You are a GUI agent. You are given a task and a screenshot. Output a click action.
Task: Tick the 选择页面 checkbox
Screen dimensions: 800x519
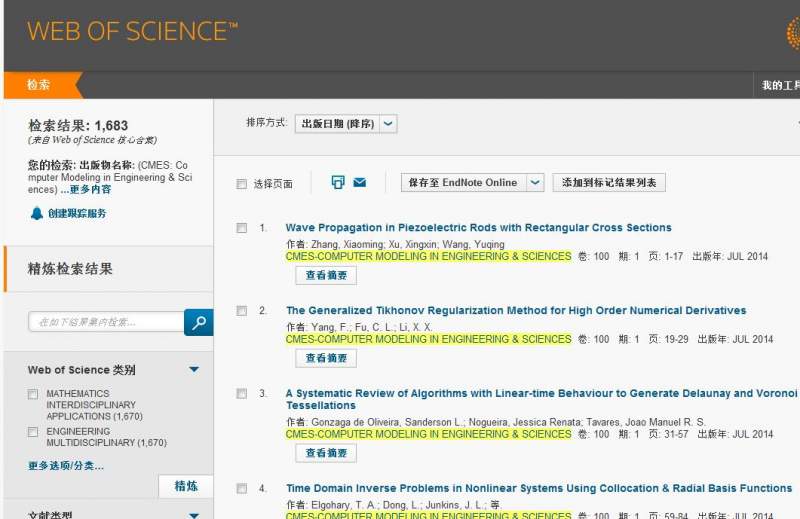(x=242, y=184)
